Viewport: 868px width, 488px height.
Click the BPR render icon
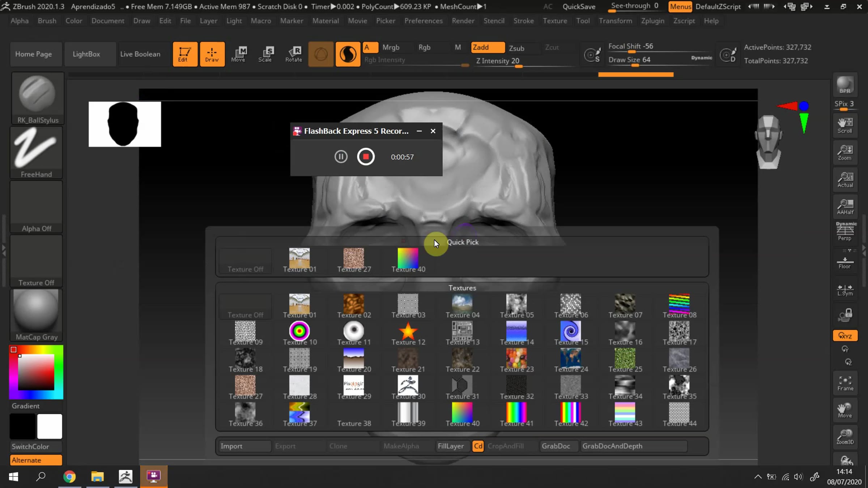click(x=845, y=85)
